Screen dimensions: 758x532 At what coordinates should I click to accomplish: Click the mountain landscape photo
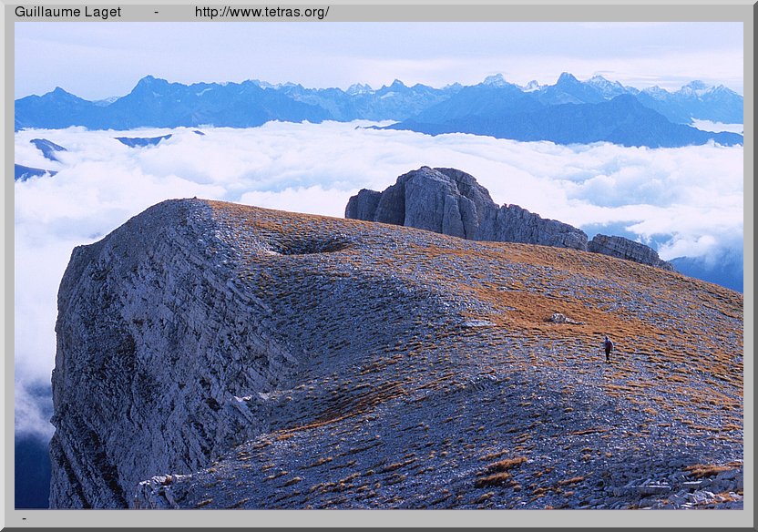point(378,265)
